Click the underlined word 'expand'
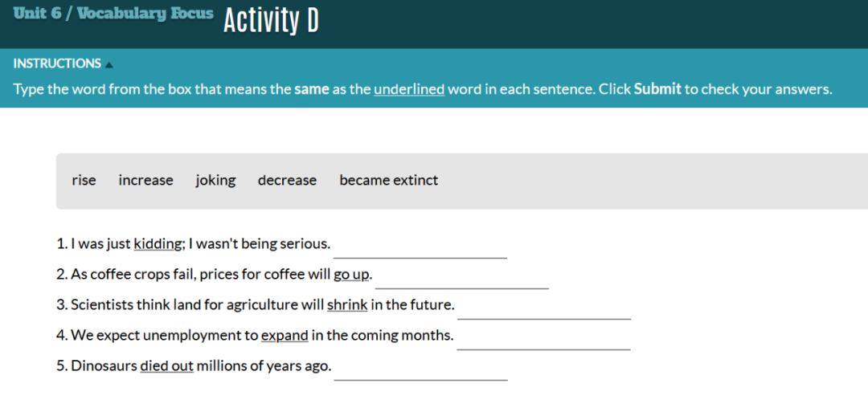 [x=285, y=335]
